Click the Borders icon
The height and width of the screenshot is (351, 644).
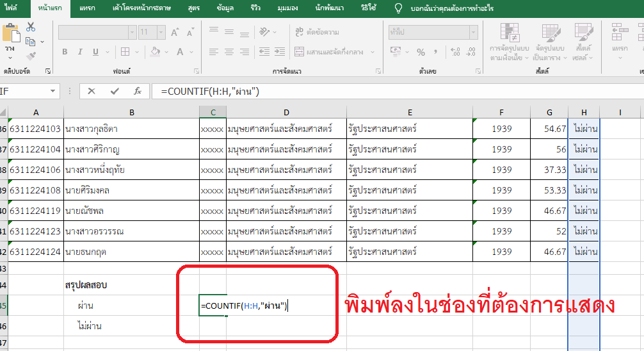pyautogui.click(x=125, y=52)
